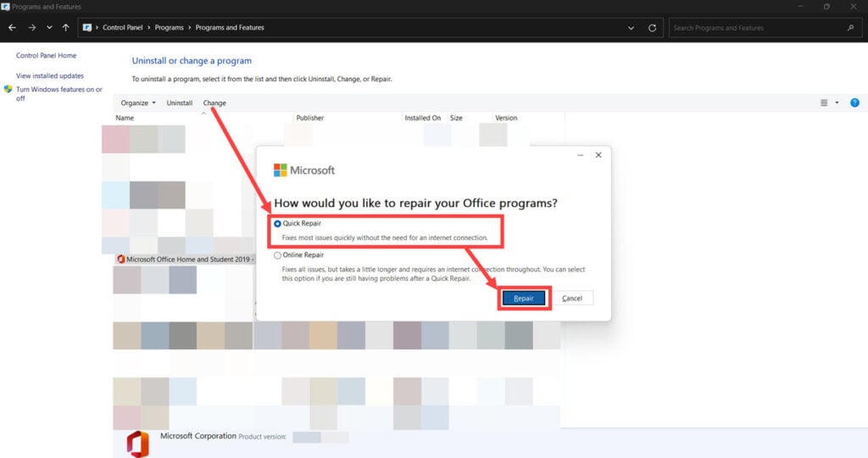This screenshot has width=868, height=458.
Task: Click Office icon beside Home and Student 2019
Action: click(120, 260)
